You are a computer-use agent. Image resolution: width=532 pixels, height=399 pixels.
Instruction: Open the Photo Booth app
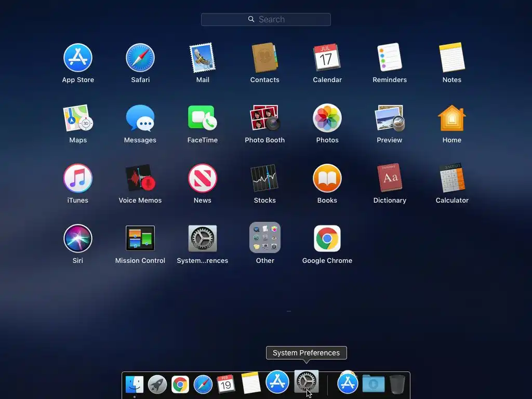point(264,118)
